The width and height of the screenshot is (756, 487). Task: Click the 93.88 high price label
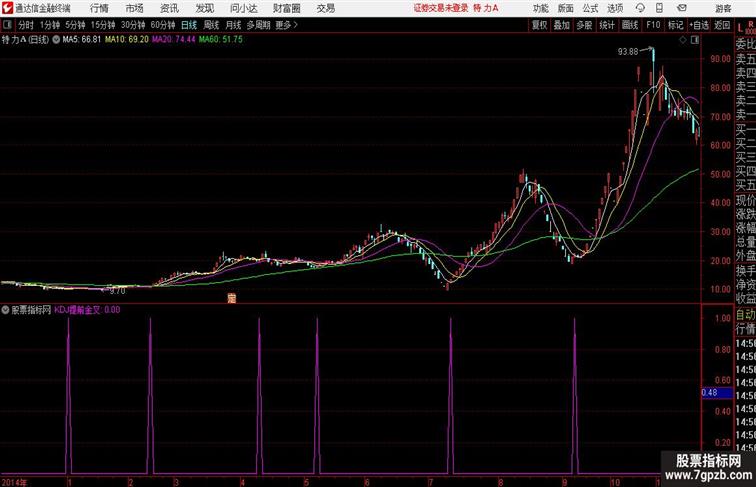coord(628,52)
